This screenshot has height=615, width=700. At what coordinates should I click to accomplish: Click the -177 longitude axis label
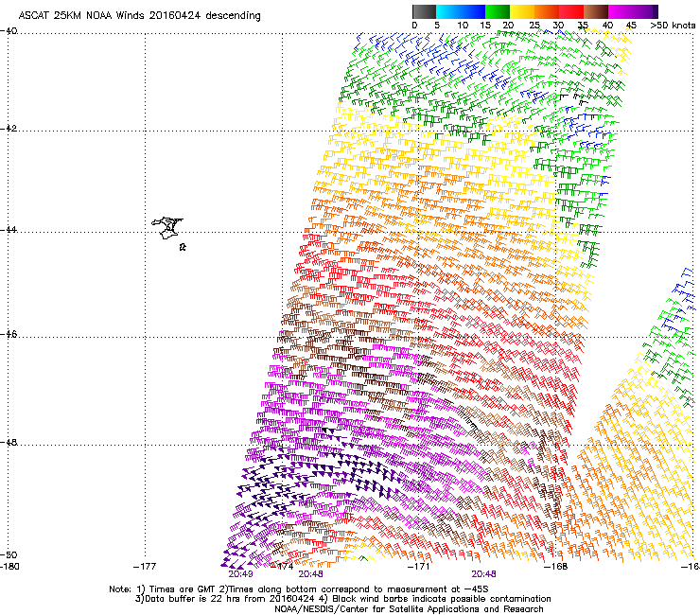click(x=145, y=567)
